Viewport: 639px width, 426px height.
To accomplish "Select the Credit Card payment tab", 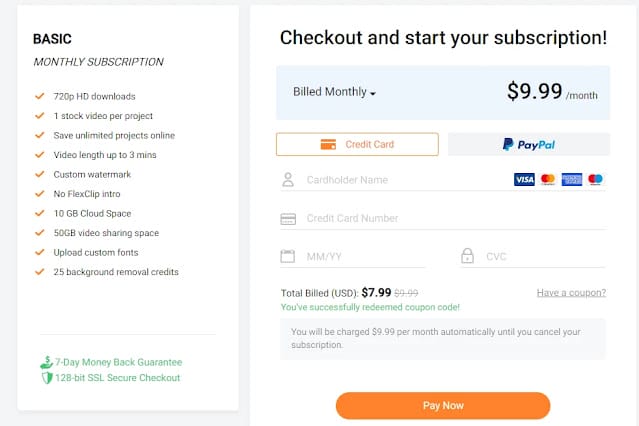I will 357,144.
